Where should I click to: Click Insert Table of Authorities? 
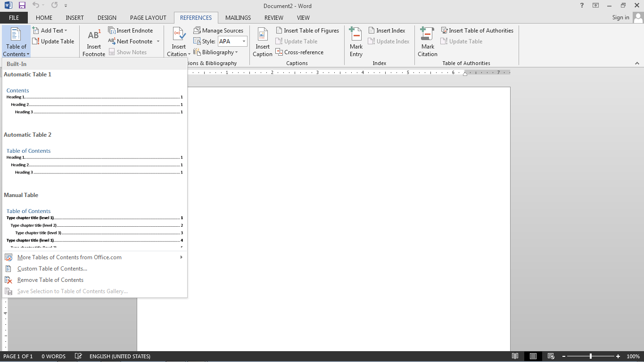[x=477, y=30]
